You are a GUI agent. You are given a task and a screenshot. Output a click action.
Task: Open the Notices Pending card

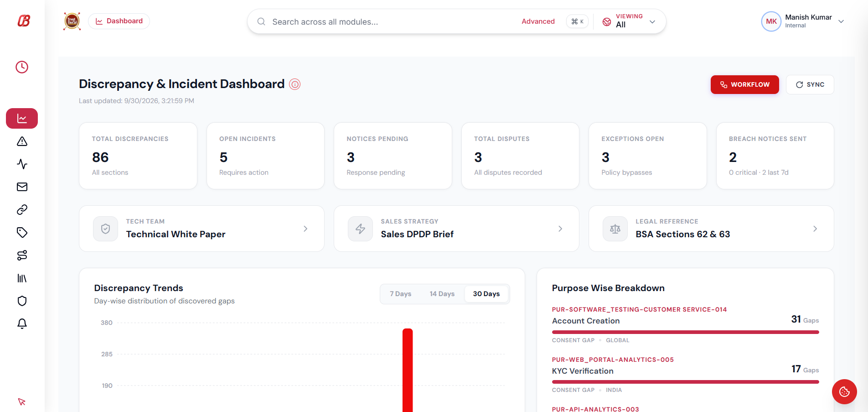(393, 156)
